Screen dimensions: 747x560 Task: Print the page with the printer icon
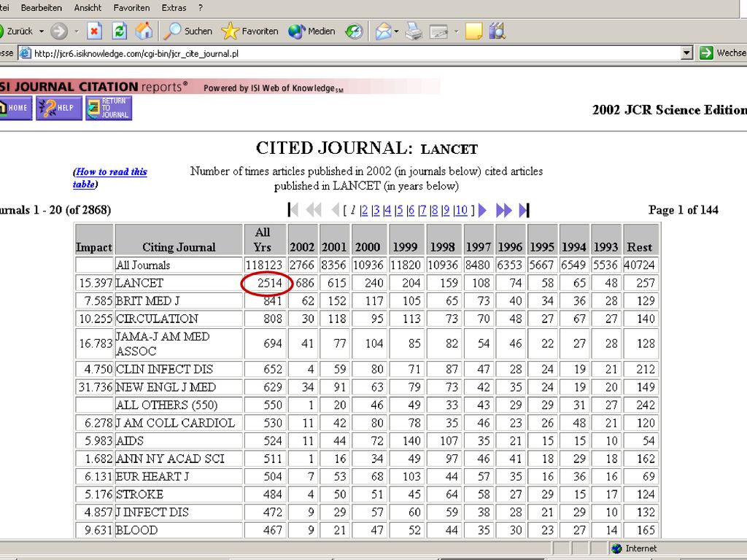pos(414,31)
